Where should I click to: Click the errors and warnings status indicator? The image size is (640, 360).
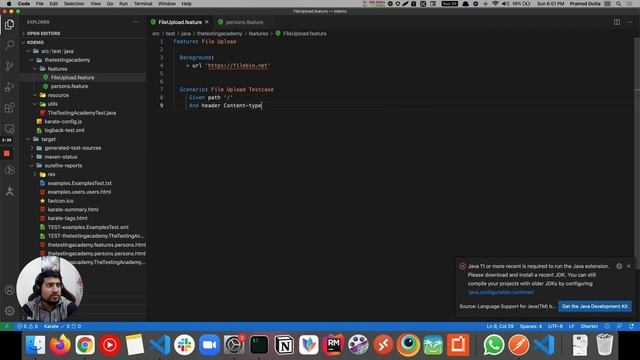click(27, 326)
